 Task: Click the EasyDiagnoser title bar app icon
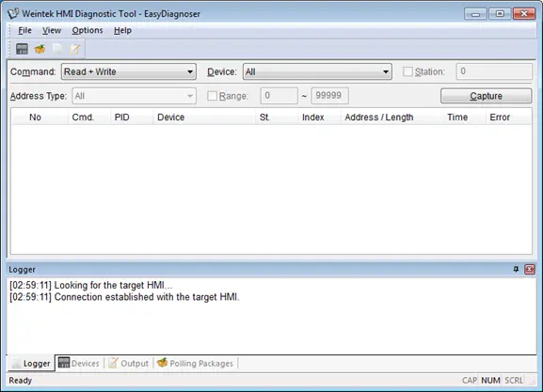pyautogui.click(x=13, y=14)
